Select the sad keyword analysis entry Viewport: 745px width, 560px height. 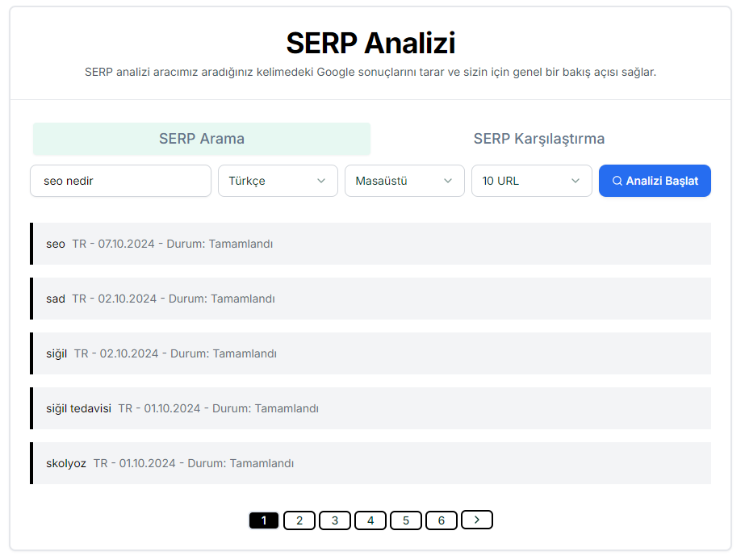pyautogui.click(x=371, y=299)
